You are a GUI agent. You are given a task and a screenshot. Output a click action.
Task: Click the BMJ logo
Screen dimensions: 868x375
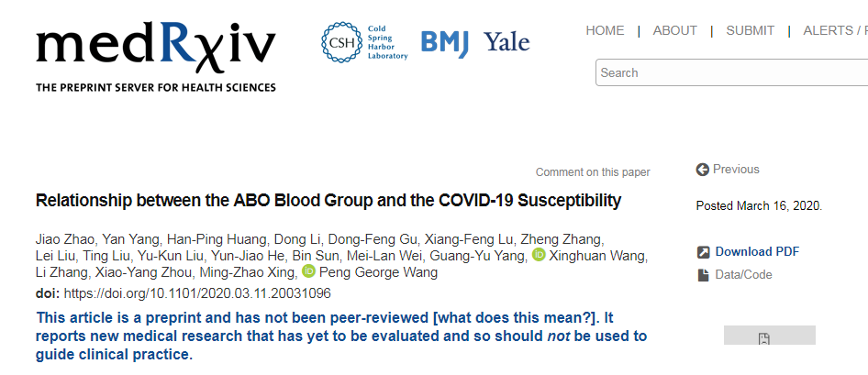click(446, 42)
